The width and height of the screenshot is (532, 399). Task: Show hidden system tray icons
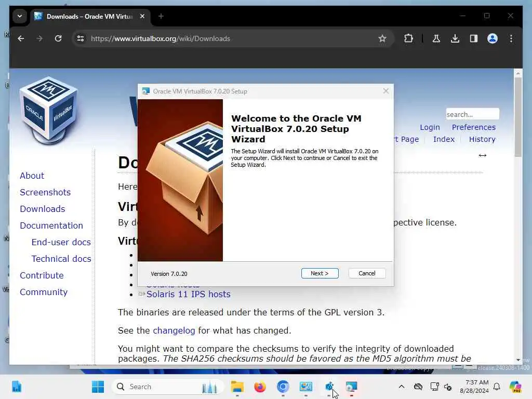(402, 387)
